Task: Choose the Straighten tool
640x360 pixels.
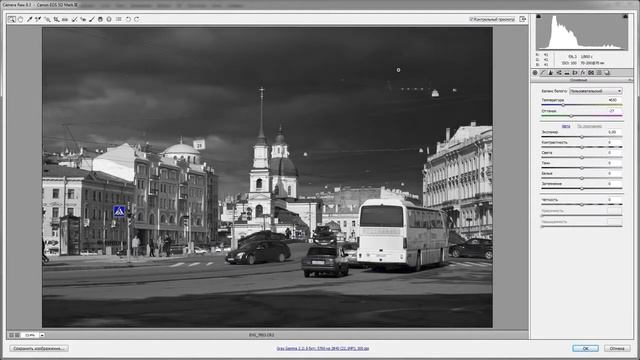Action: tap(65, 19)
